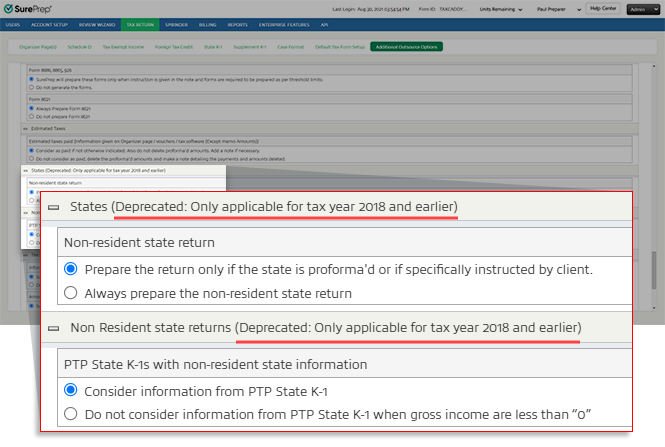Select the Additional Outsource Options tab
The width and height of the screenshot is (665, 447).
[406, 47]
